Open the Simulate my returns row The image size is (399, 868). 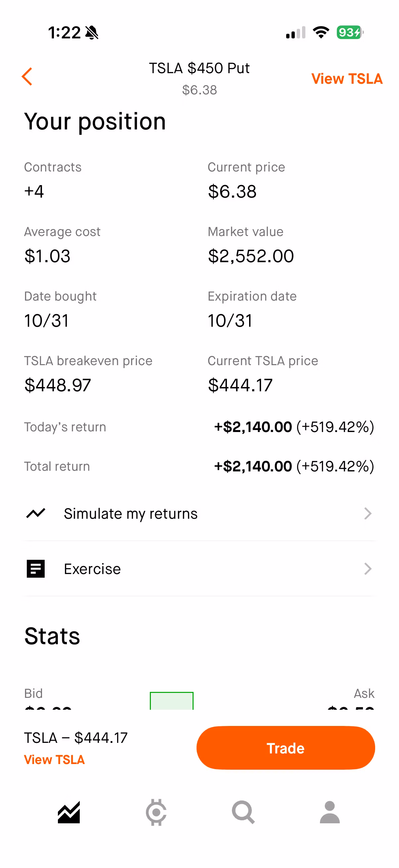[x=199, y=513]
